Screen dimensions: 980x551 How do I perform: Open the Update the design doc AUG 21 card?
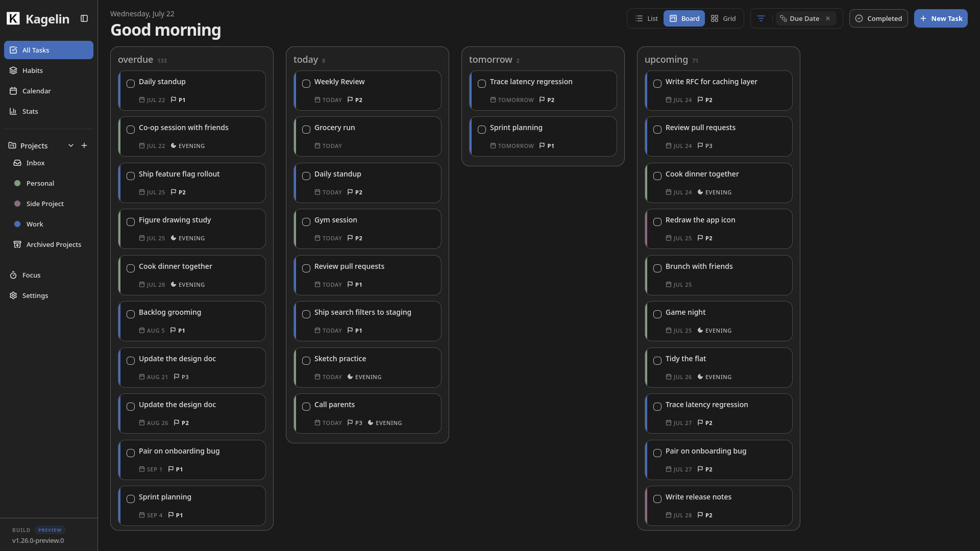192,368
